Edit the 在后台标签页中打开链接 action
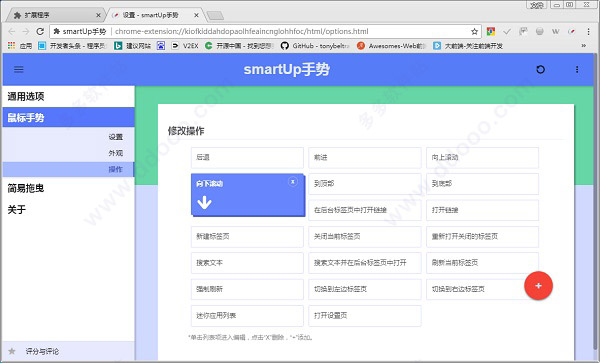Viewport: 600px width, 363px height. (365, 210)
